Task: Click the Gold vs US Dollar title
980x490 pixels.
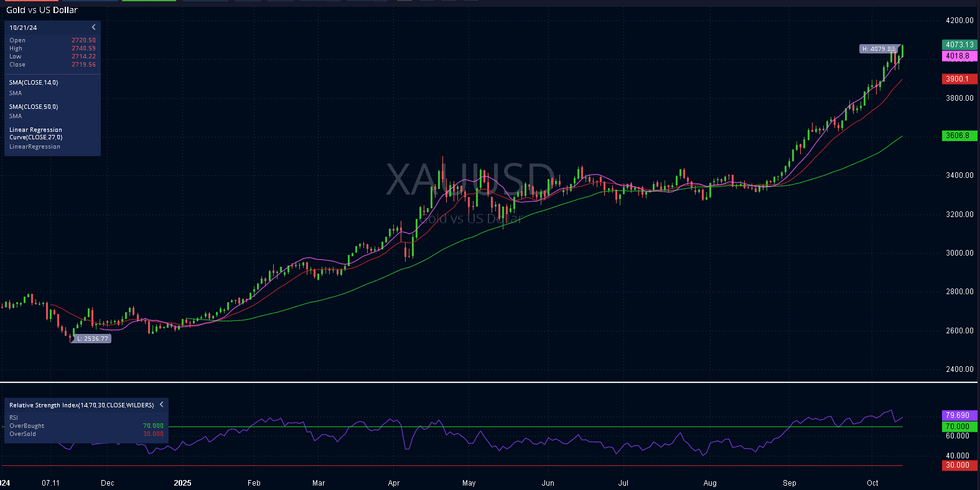Action: [42, 10]
